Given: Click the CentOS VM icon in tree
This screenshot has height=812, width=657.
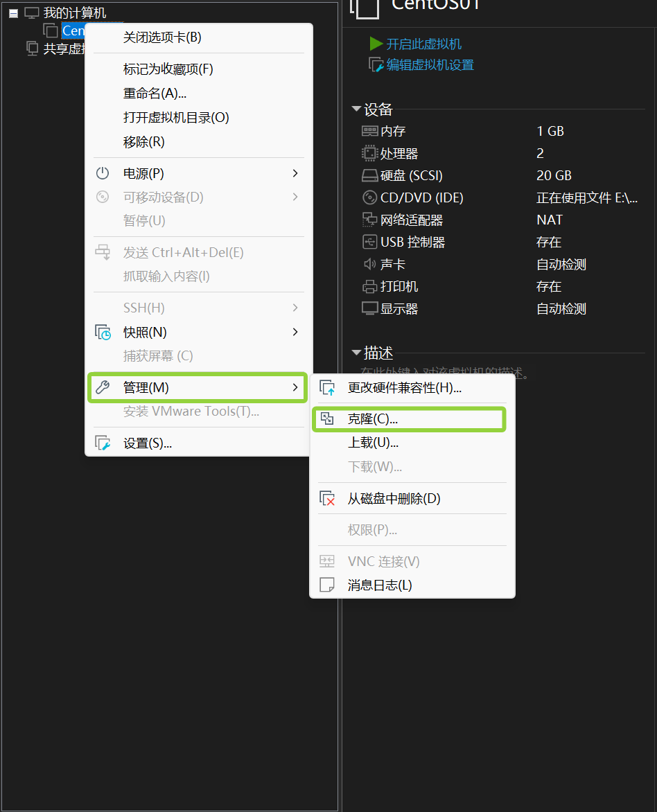Looking at the screenshot, I should point(51,30).
